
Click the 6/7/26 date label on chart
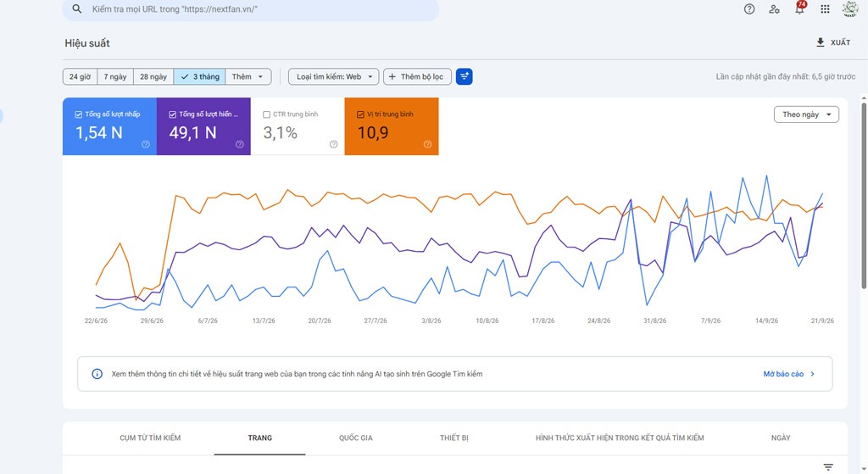tap(208, 321)
